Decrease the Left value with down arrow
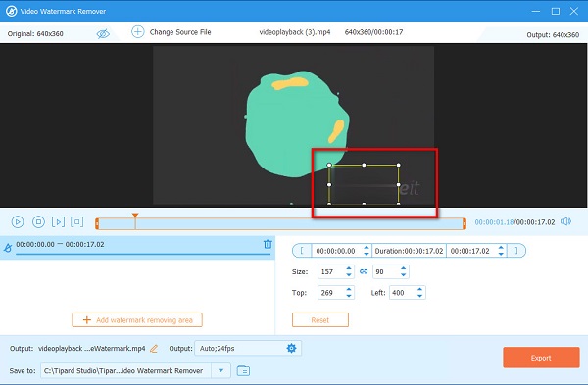 point(420,296)
